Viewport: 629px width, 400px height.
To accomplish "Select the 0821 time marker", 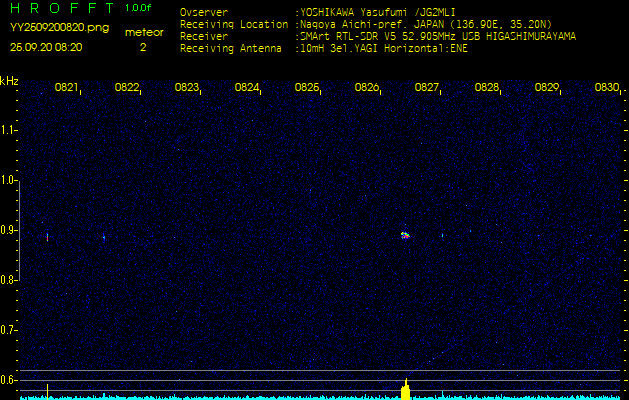I will (x=67, y=88).
